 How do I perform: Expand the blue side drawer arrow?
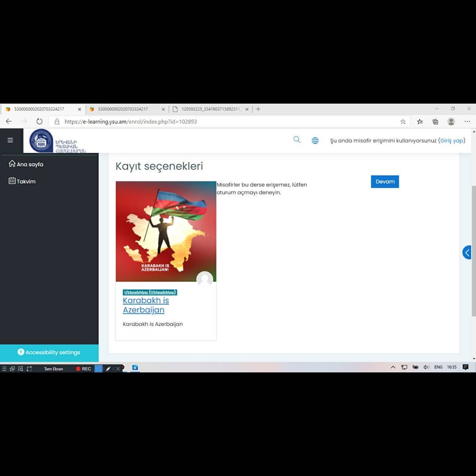(467, 252)
